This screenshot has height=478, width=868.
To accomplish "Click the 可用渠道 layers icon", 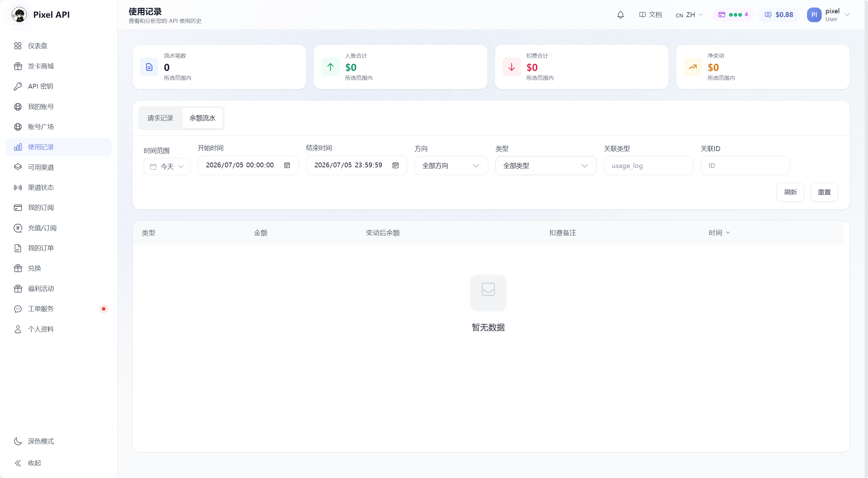I will [x=18, y=167].
